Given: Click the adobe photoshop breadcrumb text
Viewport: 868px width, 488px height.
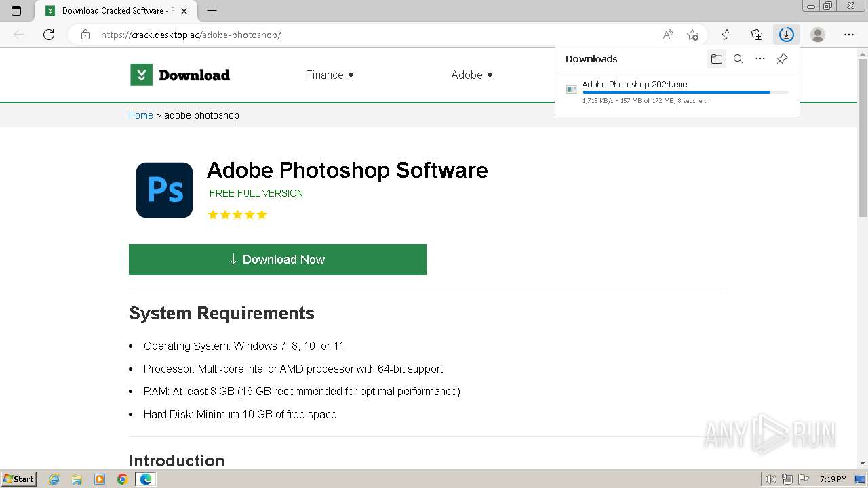Looking at the screenshot, I should (201, 115).
